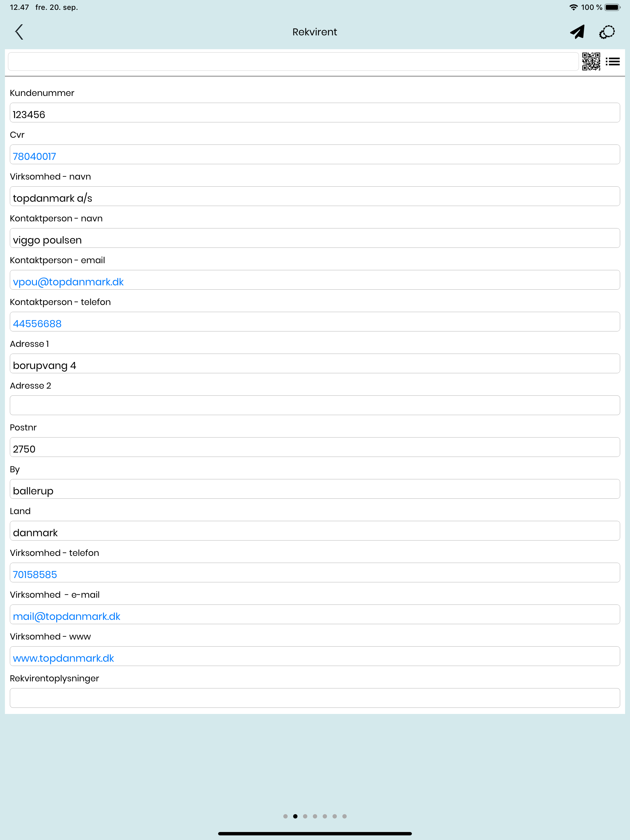Go to the first page dot

[x=285, y=816]
